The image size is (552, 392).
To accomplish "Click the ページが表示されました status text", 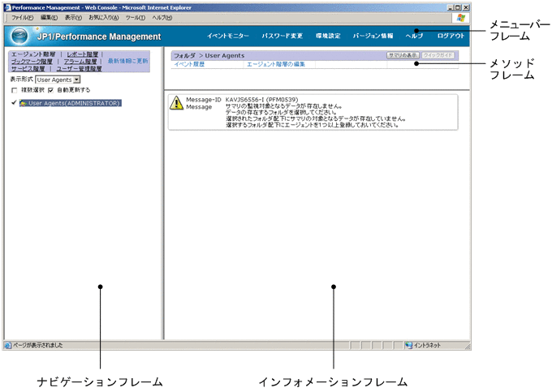I will click(38, 345).
